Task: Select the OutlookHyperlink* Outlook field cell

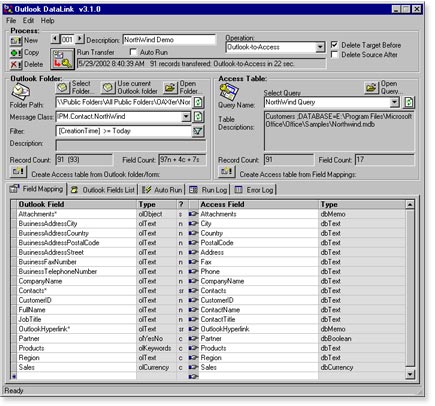Action: (77, 329)
